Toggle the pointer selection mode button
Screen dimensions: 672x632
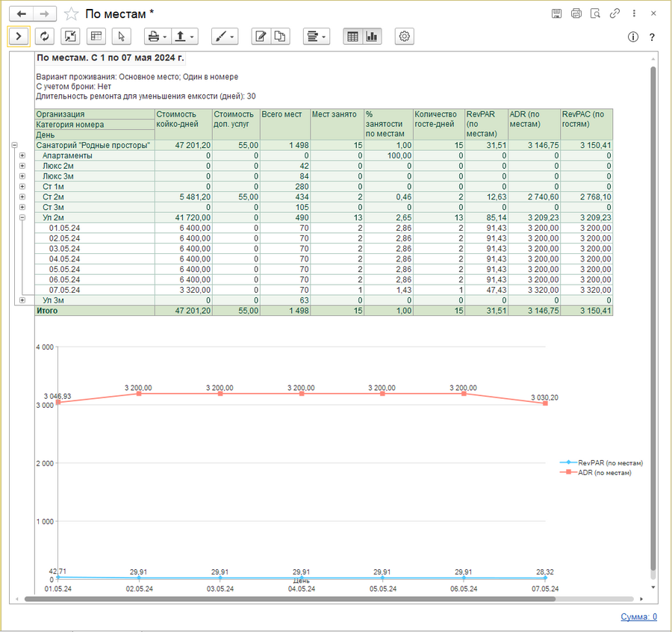coord(122,36)
